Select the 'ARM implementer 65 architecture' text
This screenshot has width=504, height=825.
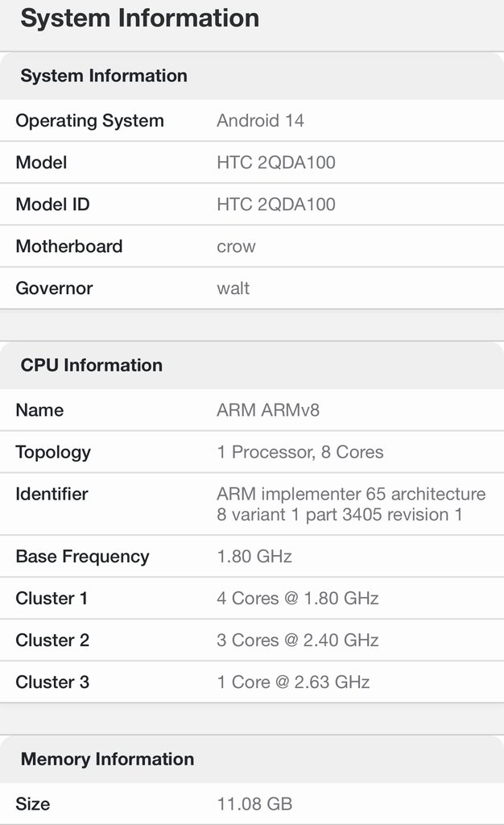(x=351, y=494)
